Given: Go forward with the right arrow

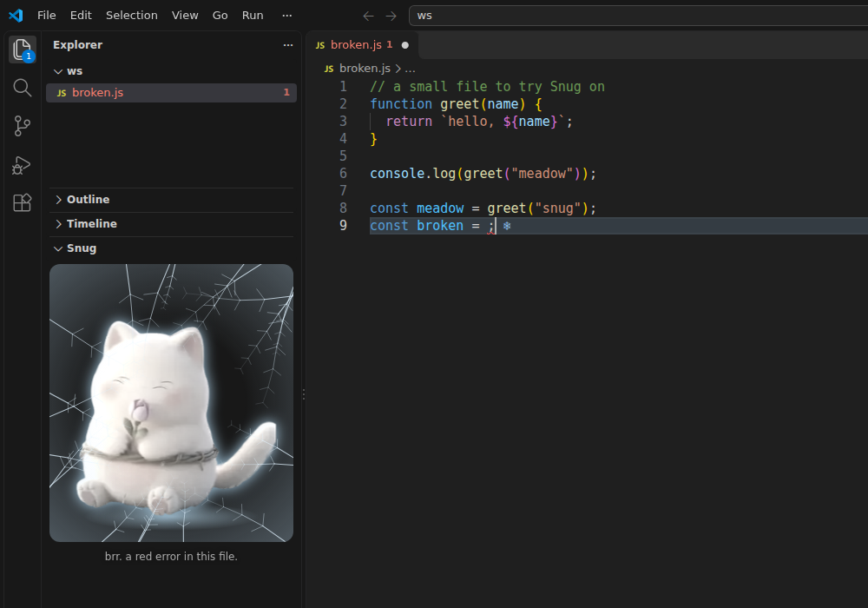Looking at the screenshot, I should pos(391,16).
